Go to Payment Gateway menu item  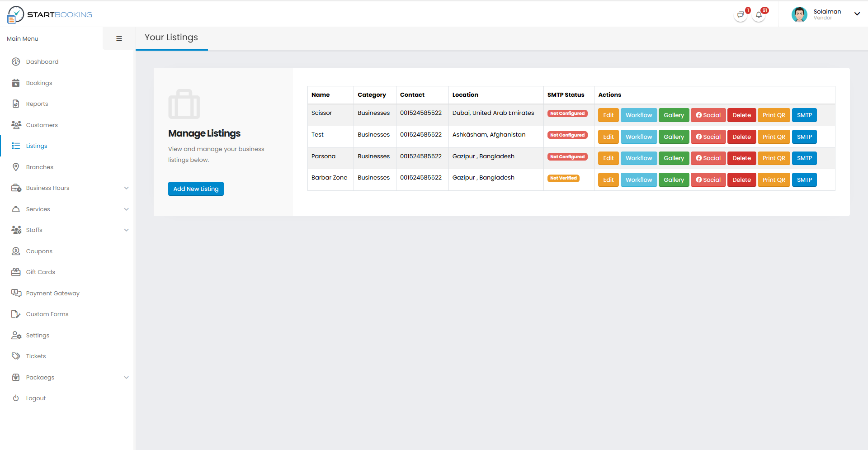(x=52, y=294)
